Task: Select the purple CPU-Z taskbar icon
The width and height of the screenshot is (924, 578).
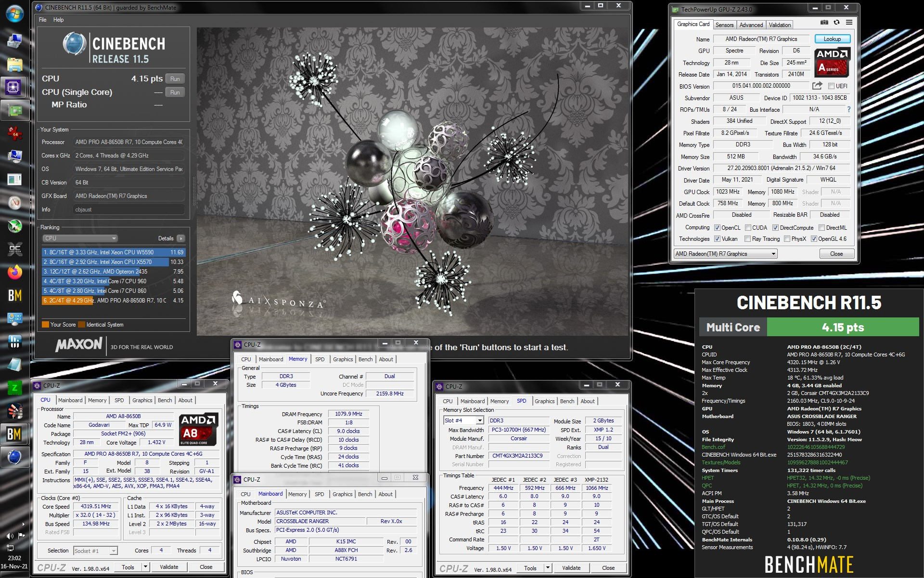Action: [13, 87]
